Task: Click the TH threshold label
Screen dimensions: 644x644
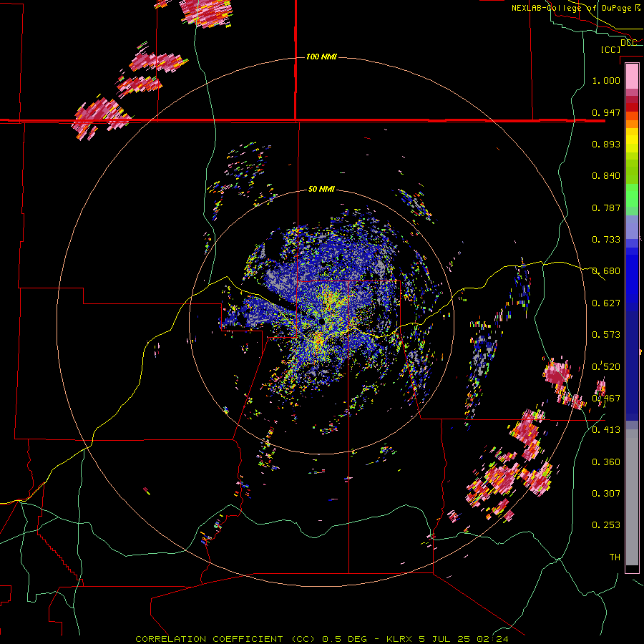Action: 615,557
